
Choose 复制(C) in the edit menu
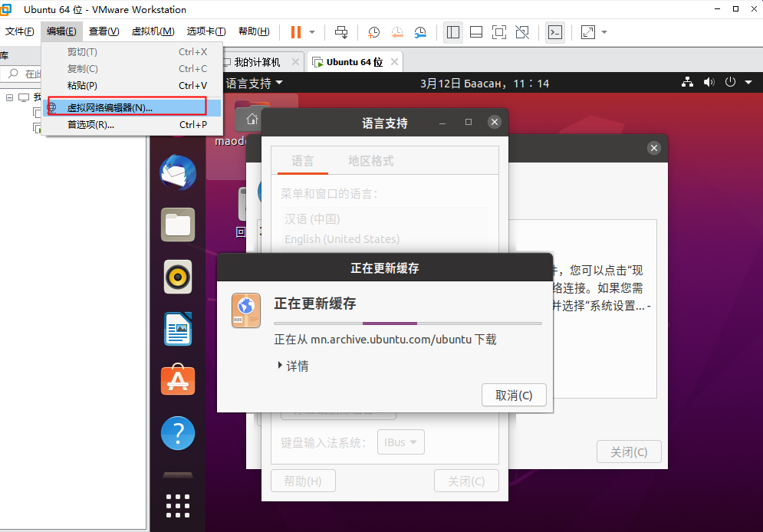pos(133,69)
